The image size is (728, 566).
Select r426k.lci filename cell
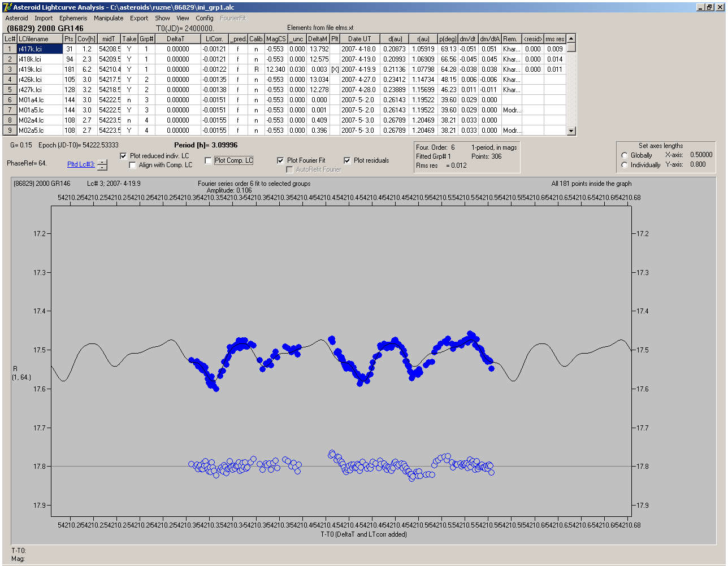pos(40,80)
